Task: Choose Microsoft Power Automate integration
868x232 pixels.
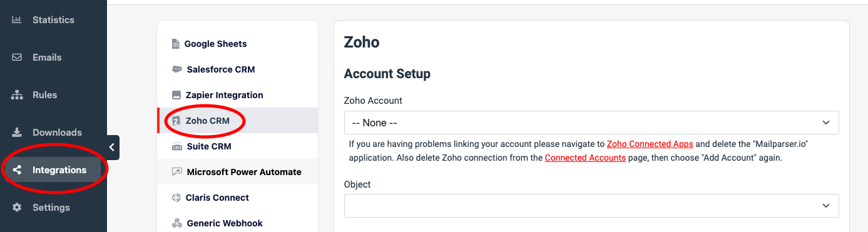Action: pyautogui.click(x=237, y=172)
